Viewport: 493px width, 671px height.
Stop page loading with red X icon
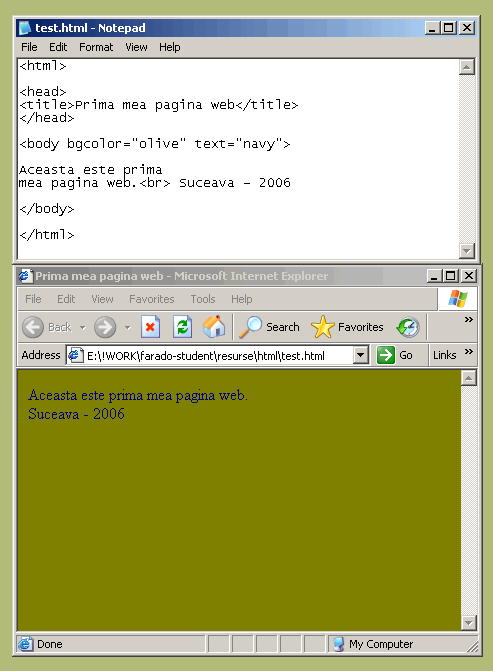pos(150,327)
